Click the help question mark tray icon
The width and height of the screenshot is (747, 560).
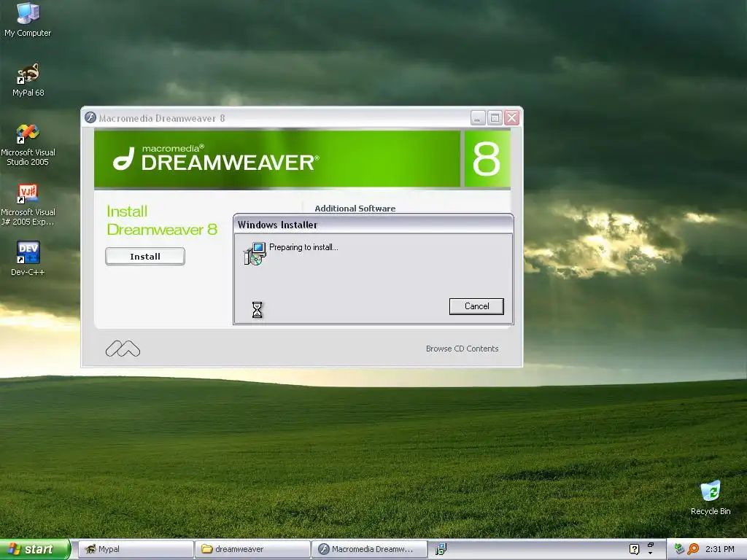[634, 549]
